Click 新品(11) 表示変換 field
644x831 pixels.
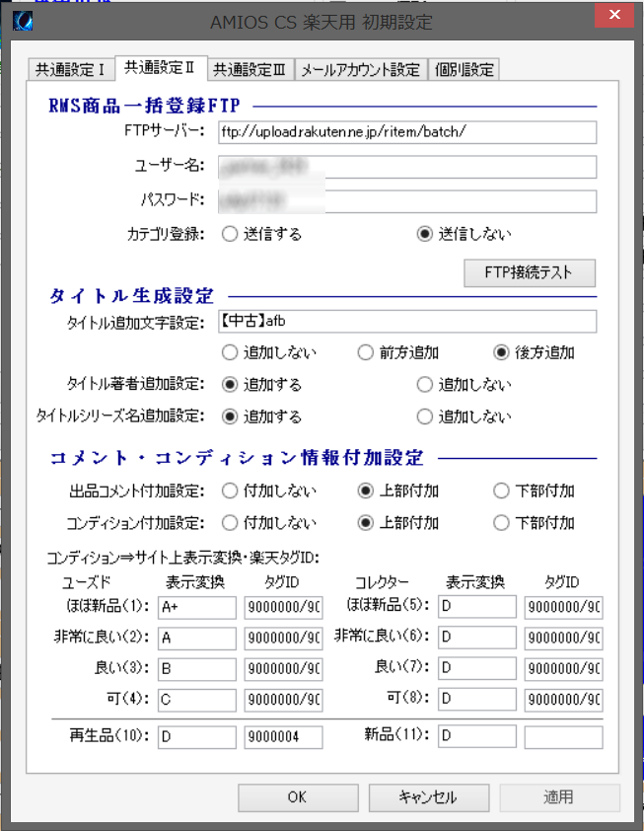click(477, 735)
